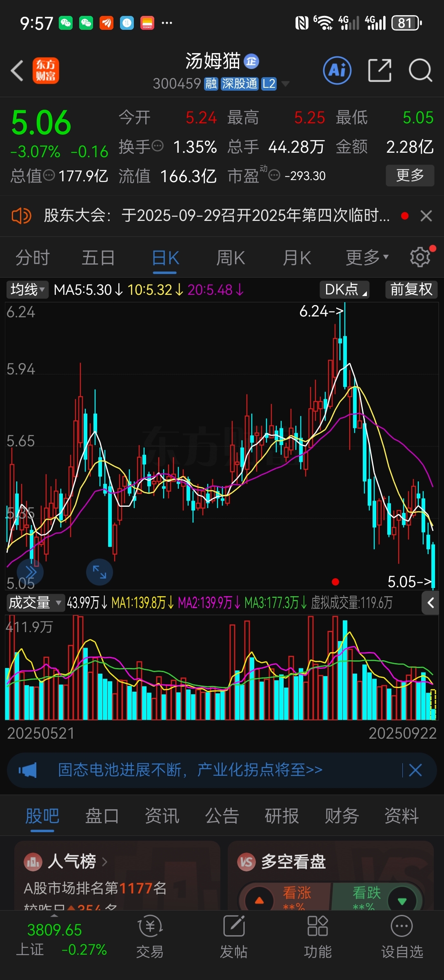
Task: Switch to 五日 chart tab
Action: (x=98, y=258)
